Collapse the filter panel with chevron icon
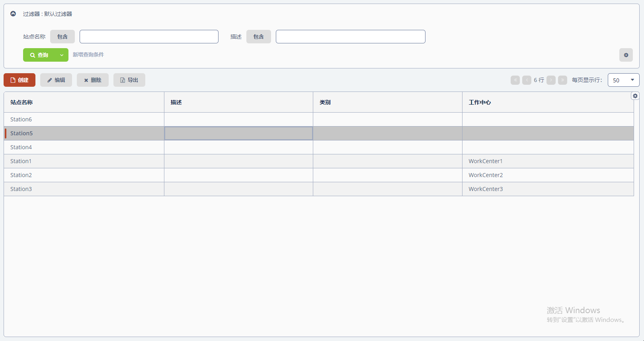This screenshot has height=341, width=644. 13,14
